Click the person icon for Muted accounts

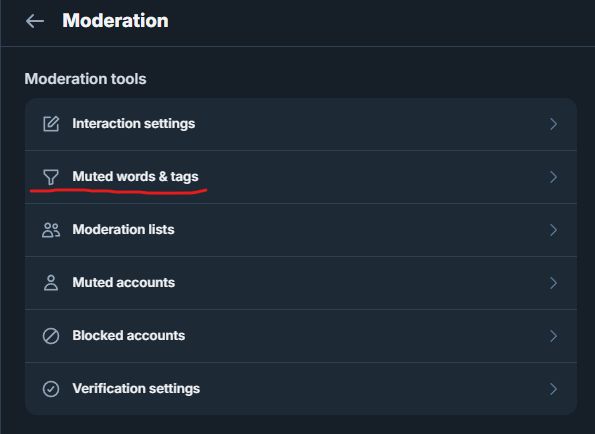pyautogui.click(x=51, y=283)
